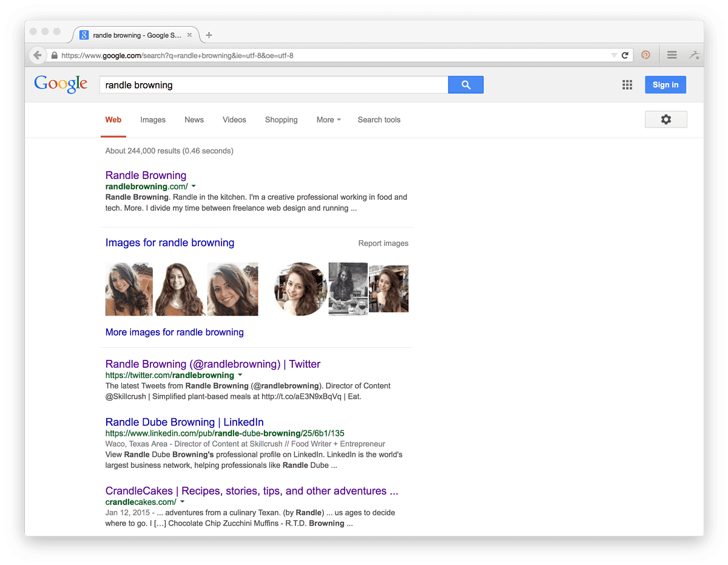The image size is (728, 565).
Task: Click the Google logo
Action: coord(61,84)
